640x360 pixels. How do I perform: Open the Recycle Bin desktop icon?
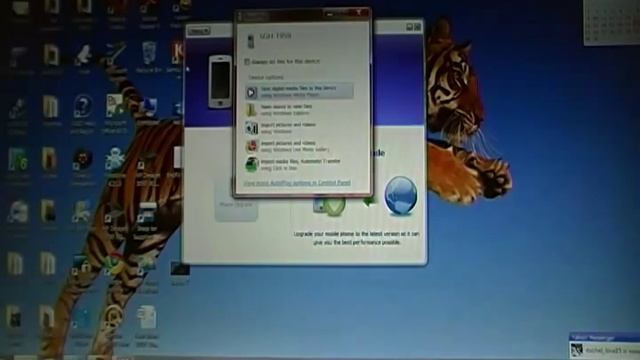[x=149, y=58]
